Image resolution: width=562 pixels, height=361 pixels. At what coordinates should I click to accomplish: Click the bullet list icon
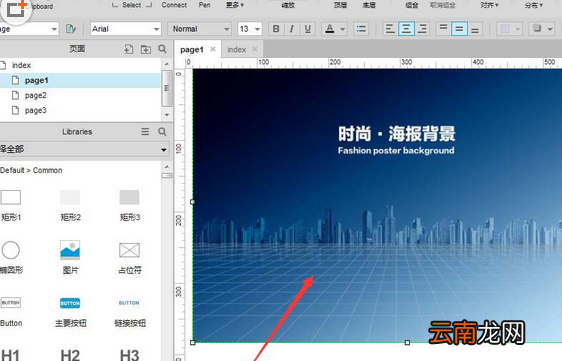click(x=361, y=29)
